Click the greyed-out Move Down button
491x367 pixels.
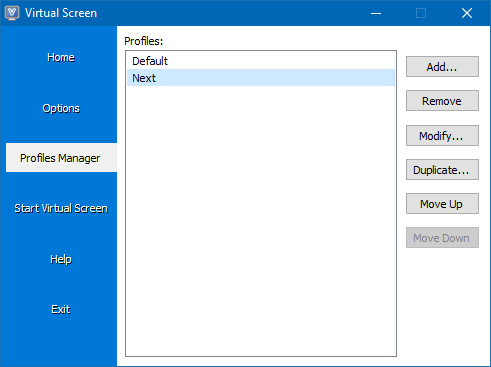point(442,238)
